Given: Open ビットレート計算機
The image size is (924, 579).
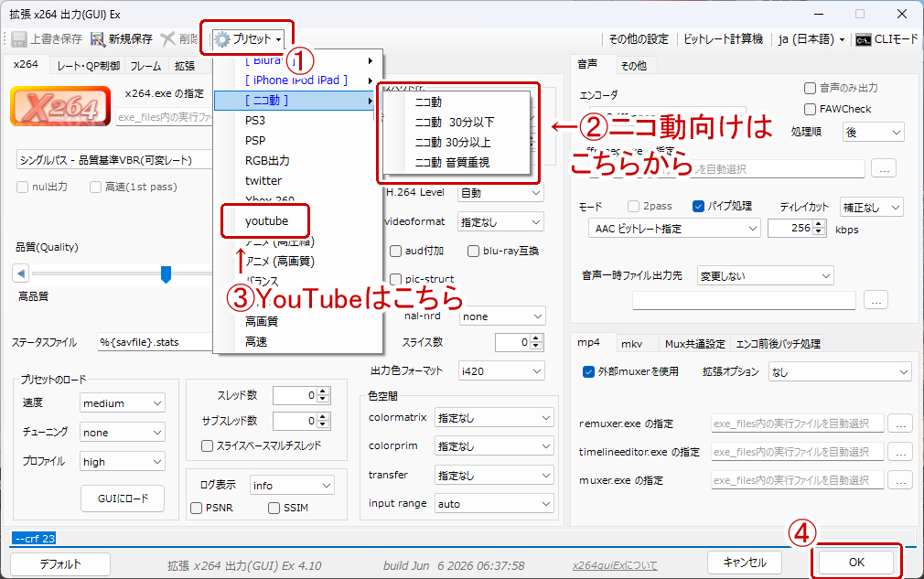Looking at the screenshot, I should click(x=723, y=39).
